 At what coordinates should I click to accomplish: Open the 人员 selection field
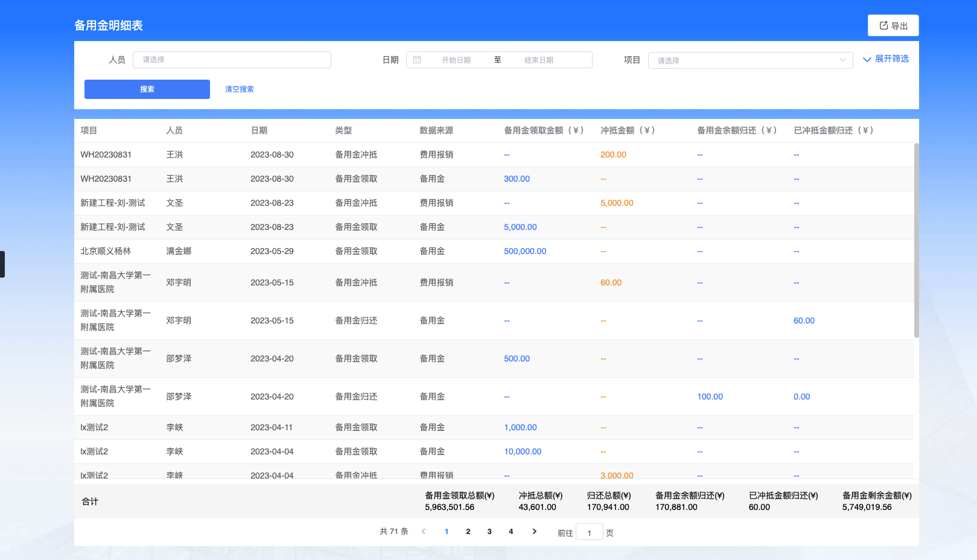tap(232, 59)
